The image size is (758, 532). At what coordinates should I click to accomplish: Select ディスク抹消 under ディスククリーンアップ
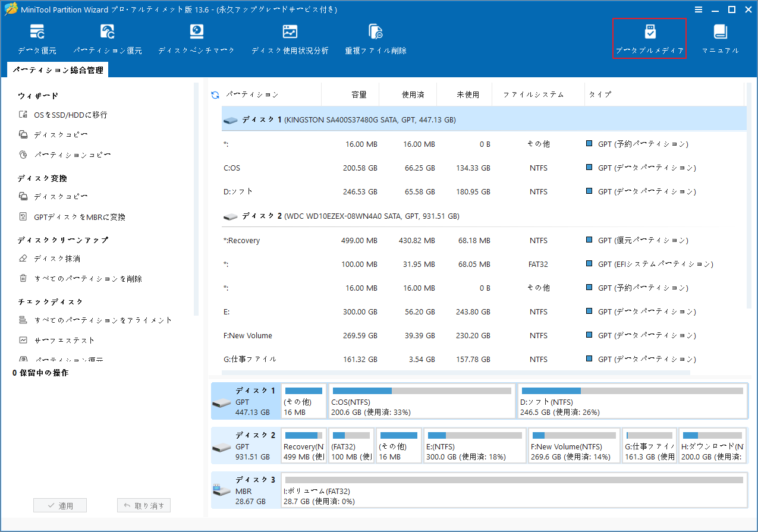tap(49, 259)
